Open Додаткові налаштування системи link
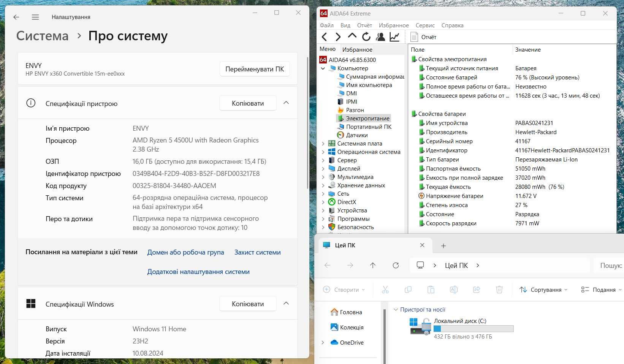The width and height of the screenshot is (624, 364). (198, 272)
